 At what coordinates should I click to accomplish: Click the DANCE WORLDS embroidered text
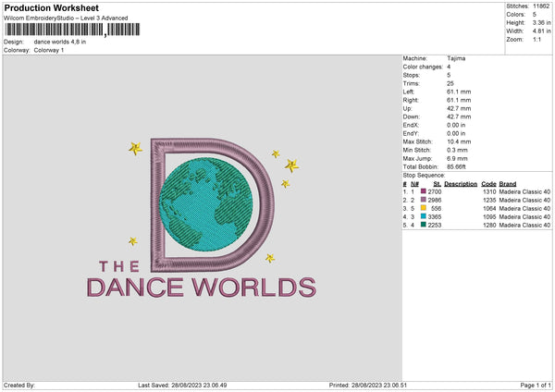[200, 288]
